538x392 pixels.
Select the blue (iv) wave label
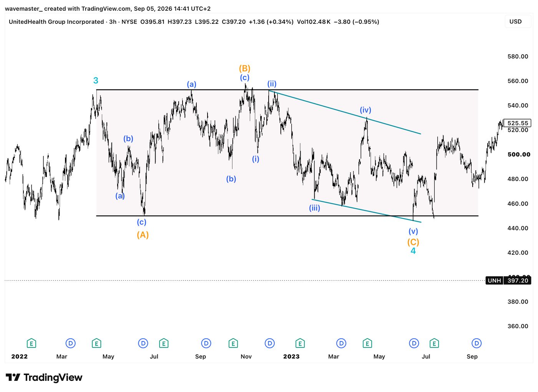(x=365, y=110)
